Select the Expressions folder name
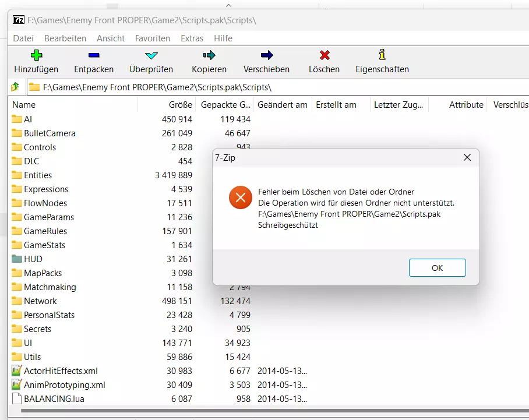The height and width of the screenshot is (420, 529). click(x=46, y=189)
